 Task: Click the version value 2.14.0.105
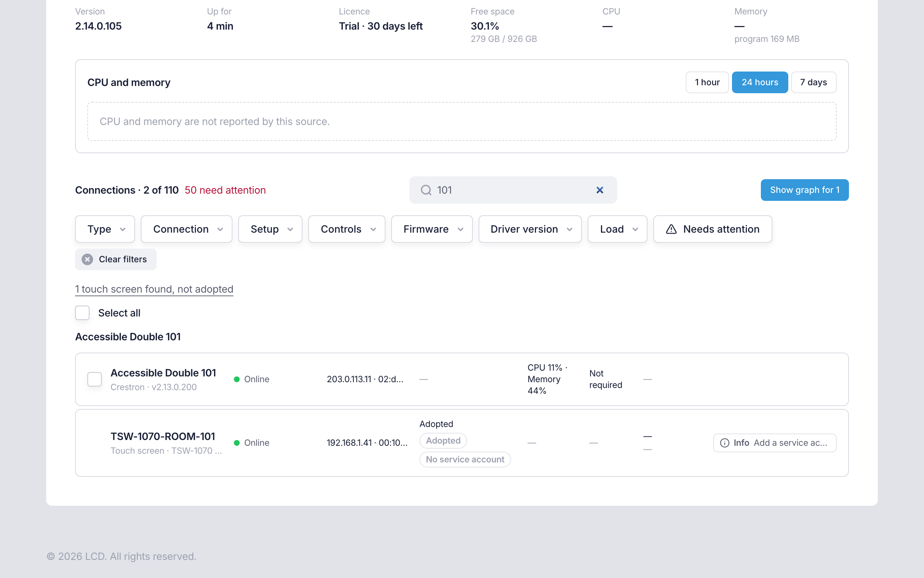click(x=99, y=26)
